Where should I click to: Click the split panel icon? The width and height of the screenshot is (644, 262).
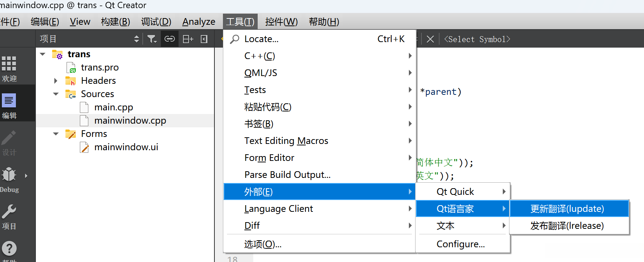tap(188, 39)
